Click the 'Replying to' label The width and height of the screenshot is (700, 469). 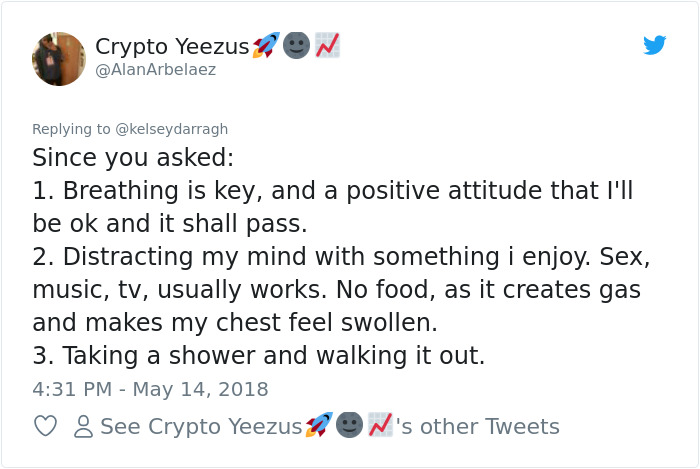coord(71,129)
